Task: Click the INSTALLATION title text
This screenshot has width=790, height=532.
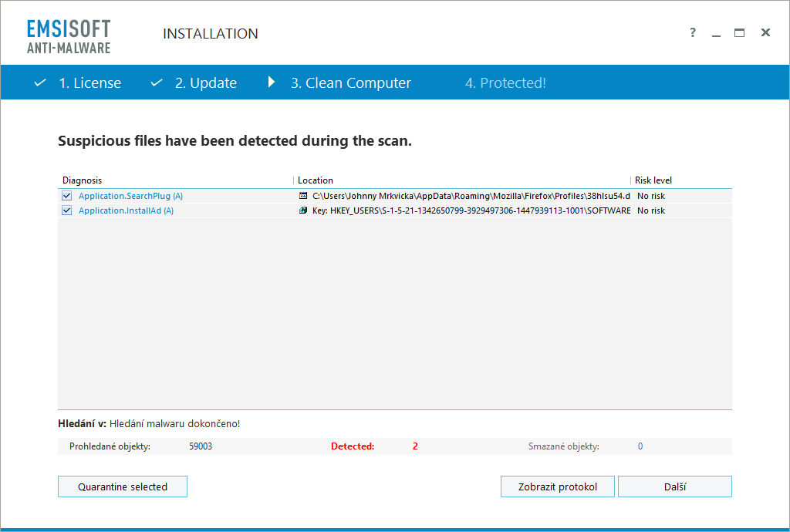Action: point(210,34)
